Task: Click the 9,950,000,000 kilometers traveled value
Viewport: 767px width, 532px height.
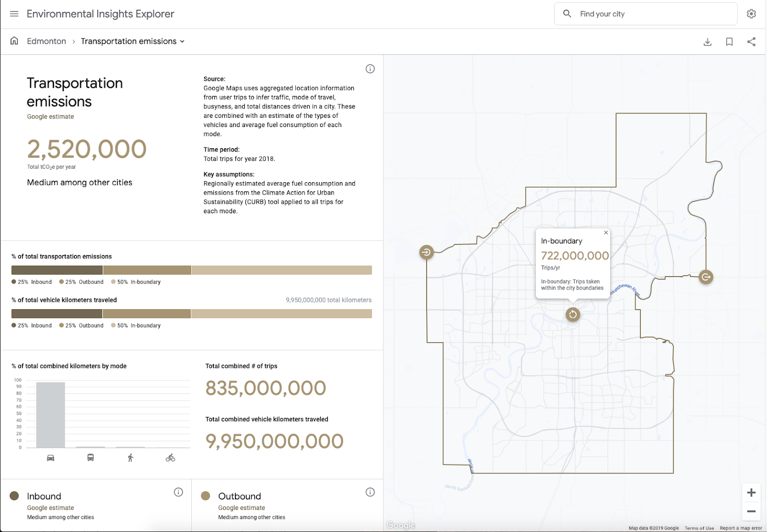Action: point(274,441)
